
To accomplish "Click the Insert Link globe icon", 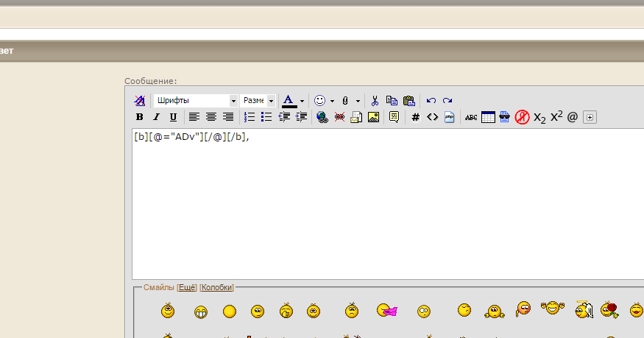I will coord(322,117).
